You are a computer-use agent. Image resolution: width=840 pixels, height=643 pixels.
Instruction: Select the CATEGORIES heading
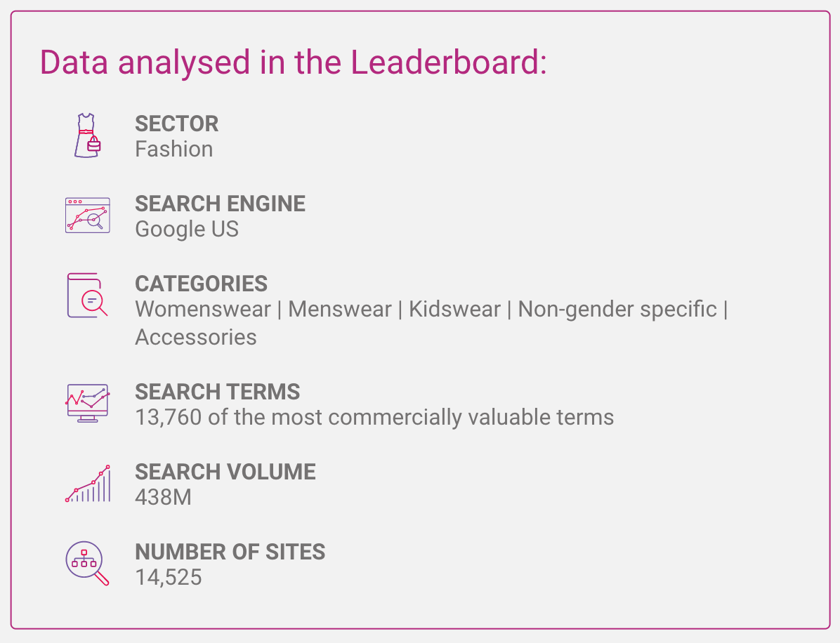[x=201, y=284]
